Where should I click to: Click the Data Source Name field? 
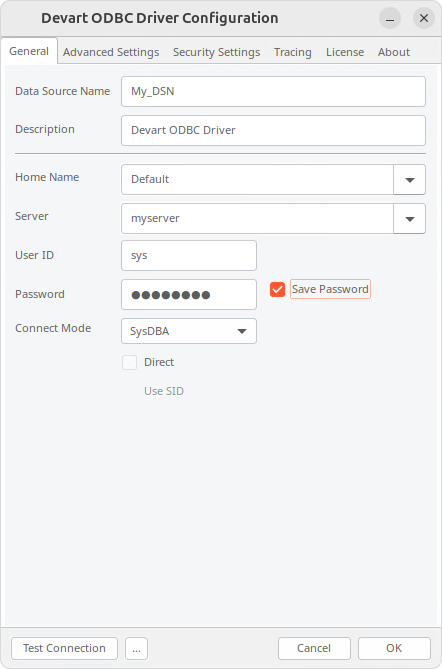273,91
